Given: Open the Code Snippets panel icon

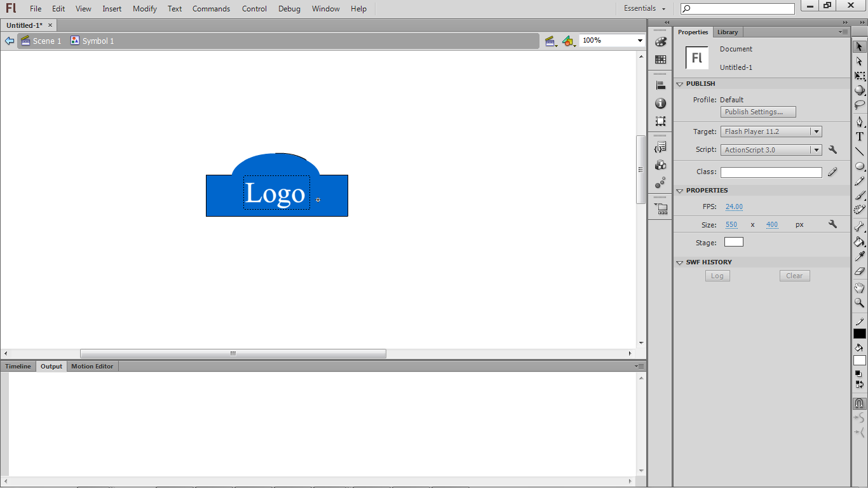Looking at the screenshot, I should point(660,147).
